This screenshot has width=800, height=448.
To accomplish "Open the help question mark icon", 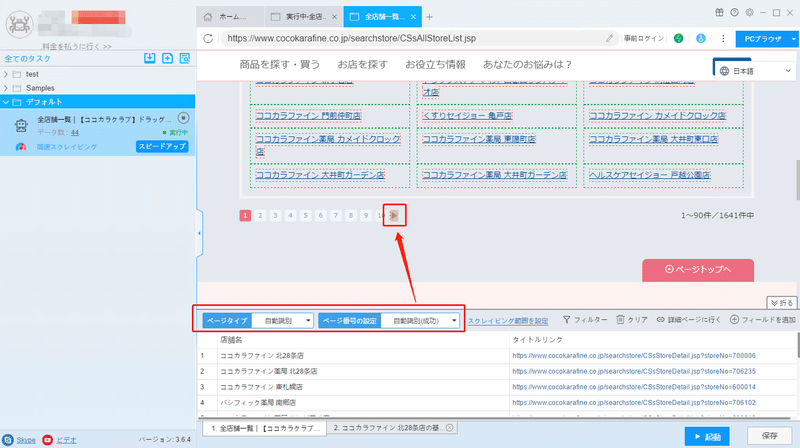I will coord(734,13).
